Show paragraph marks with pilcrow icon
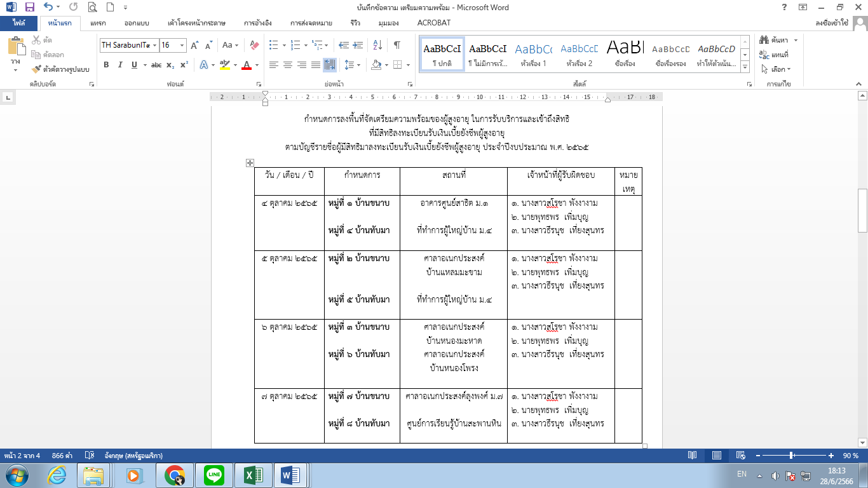 pos(397,45)
